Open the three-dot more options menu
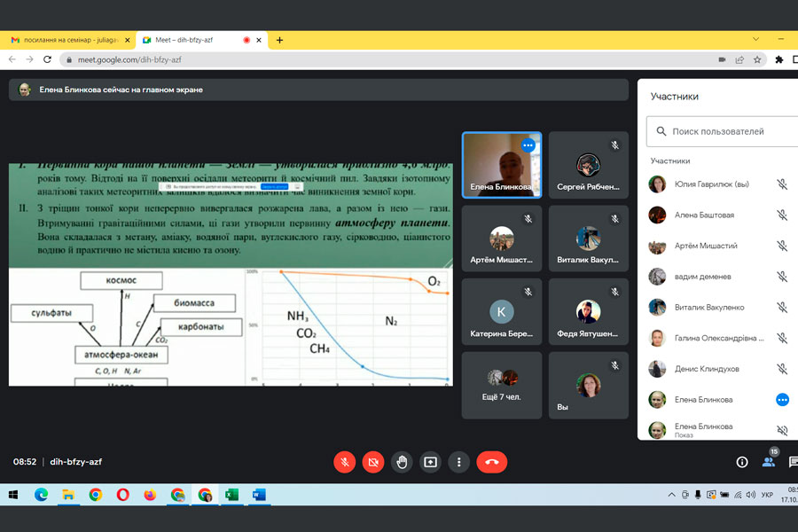This screenshot has width=798, height=532. (x=459, y=462)
